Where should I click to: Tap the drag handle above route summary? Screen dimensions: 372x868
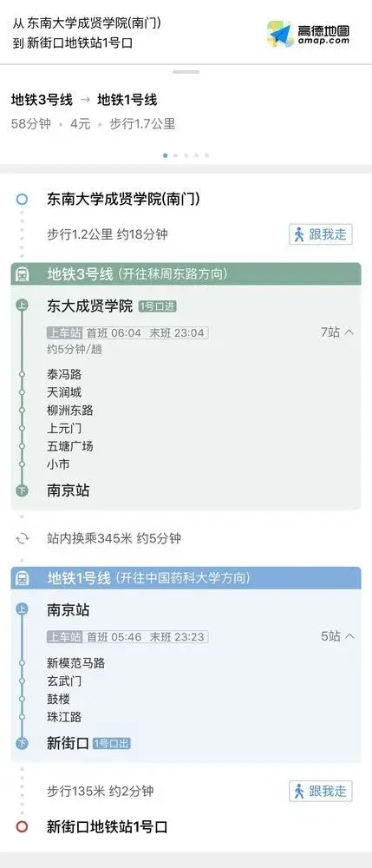pos(186,72)
